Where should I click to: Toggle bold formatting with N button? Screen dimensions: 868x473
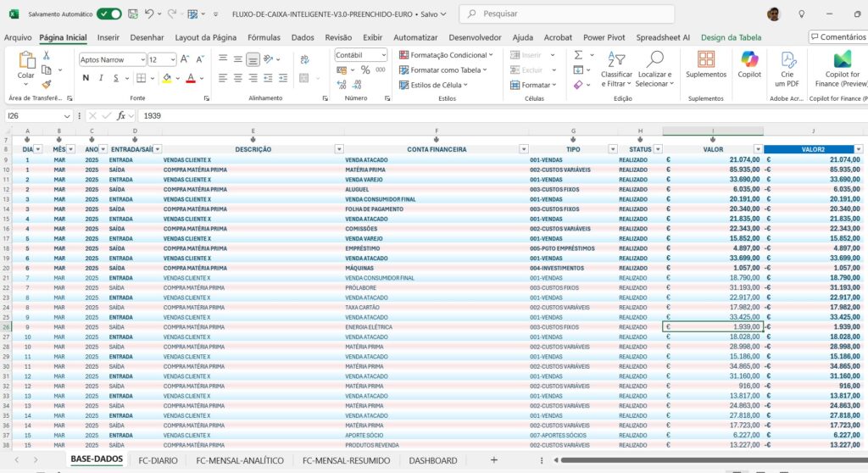86,78
